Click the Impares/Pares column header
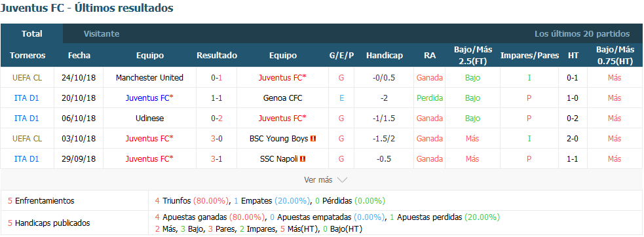The height and width of the screenshot is (237, 644). (529, 56)
